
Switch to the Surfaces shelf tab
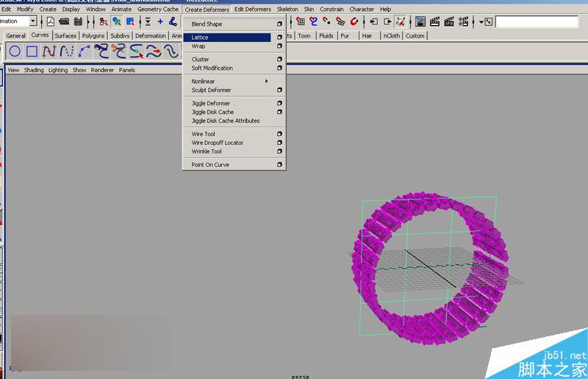point(65,35)
